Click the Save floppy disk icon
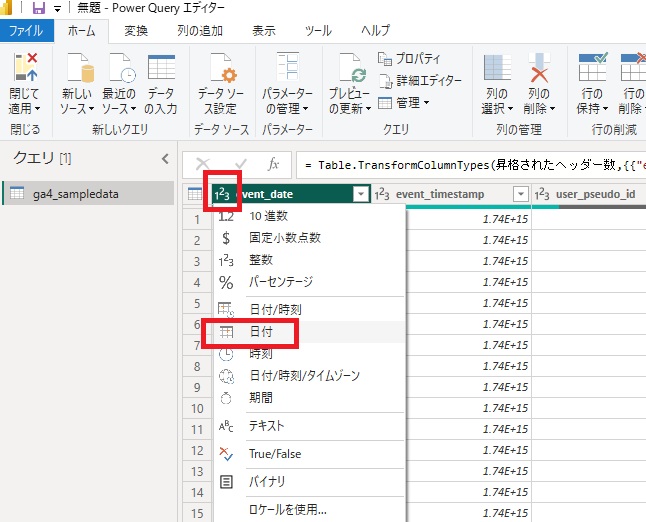Screen dimensions: 646x522 click(x=39, y=7)
